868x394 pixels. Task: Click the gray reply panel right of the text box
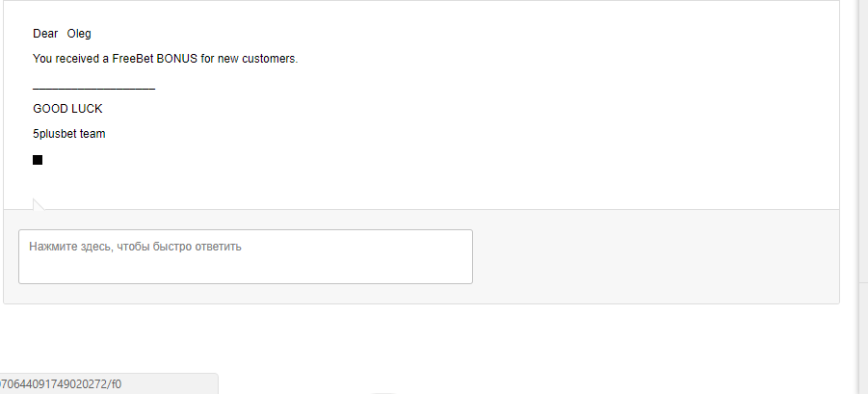coord(655,256)
